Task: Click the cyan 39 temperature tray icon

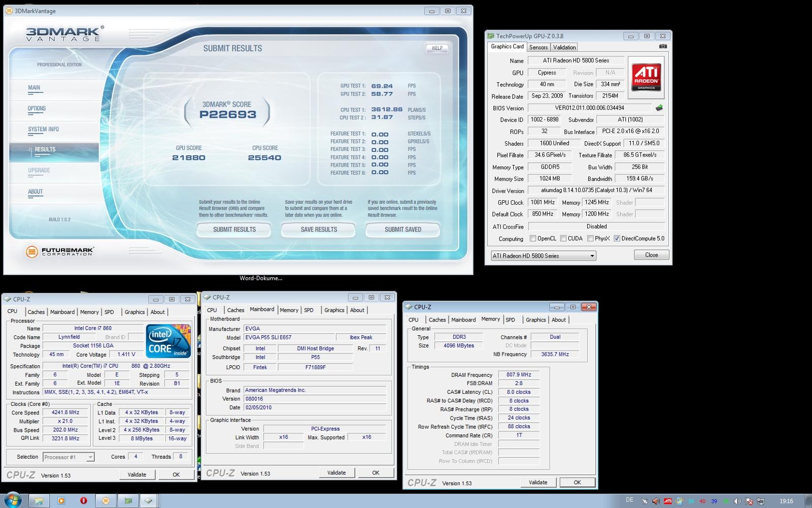Action: 691,501
